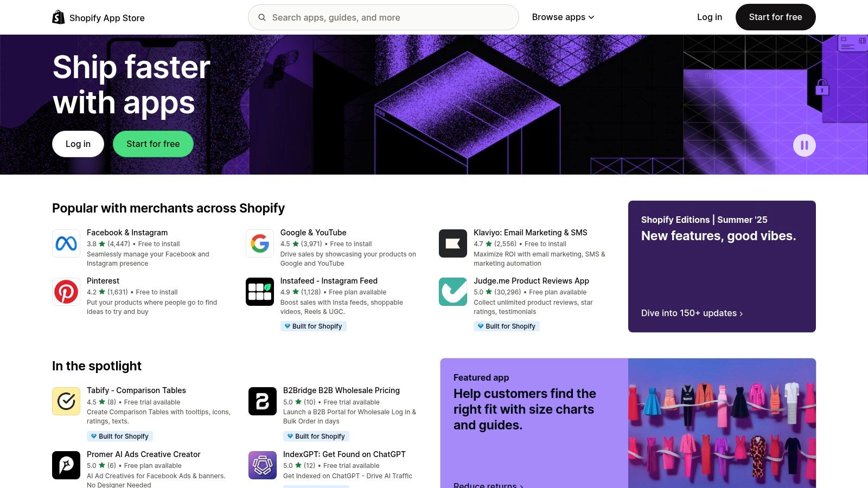Click the Google & YouTube app icon
Screen dimensions: 868x488
point(259,243)
